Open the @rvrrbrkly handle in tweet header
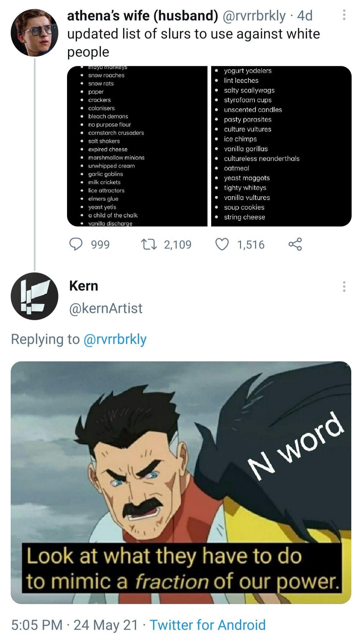The image size is (362, 644). point(254,16)
